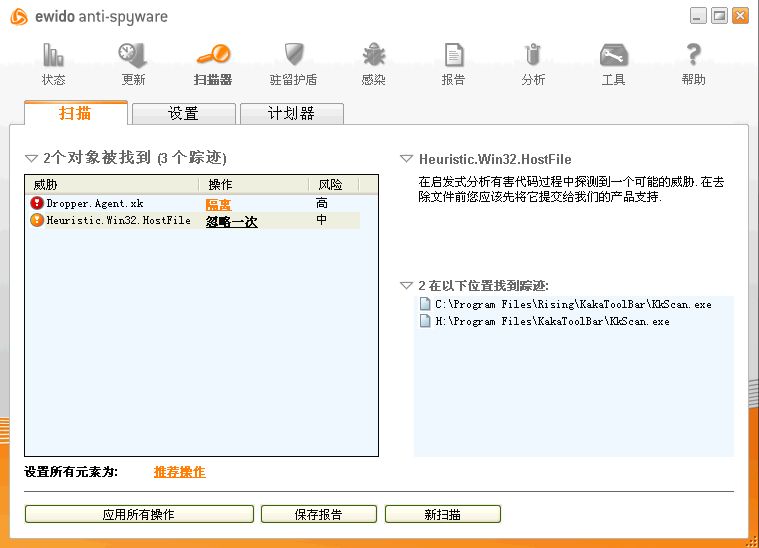The height and width of the screenshot is (548, 759).
Task: Open the 状态 status section icon
Action: click(53, 55)
